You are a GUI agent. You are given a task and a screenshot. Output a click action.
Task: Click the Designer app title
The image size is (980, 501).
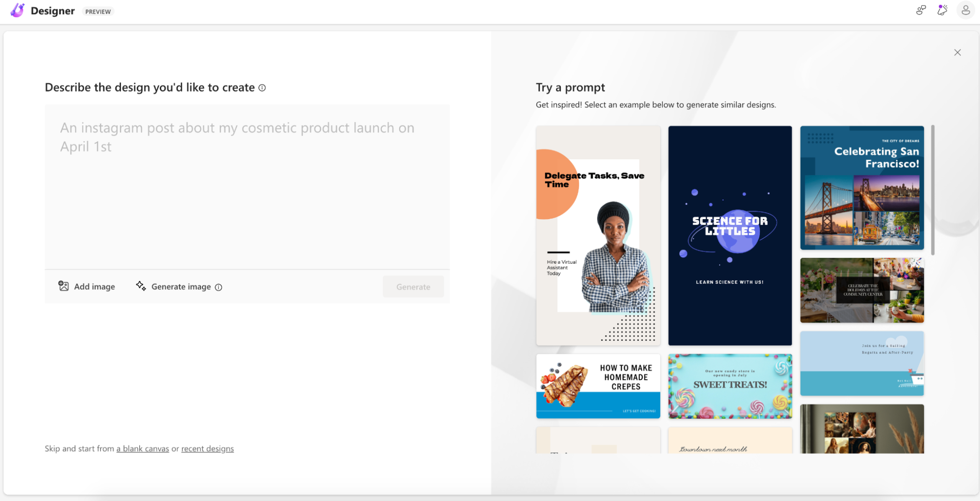tap(52, 11)
